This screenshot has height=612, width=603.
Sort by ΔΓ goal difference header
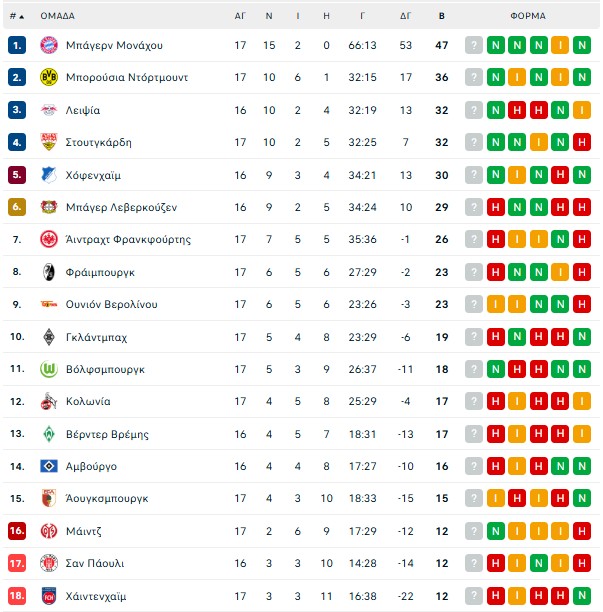click(x=405, y=16)
